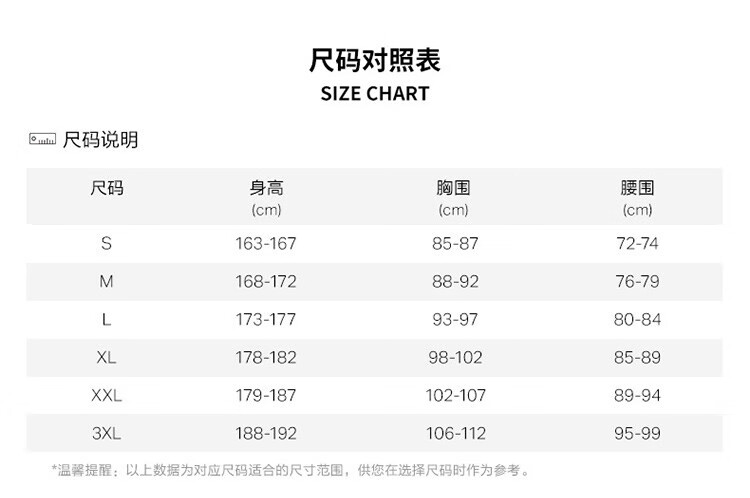The width and height of the screenshot is (750, 498).
Task: Click the XXL size row label
Action: 106,395
